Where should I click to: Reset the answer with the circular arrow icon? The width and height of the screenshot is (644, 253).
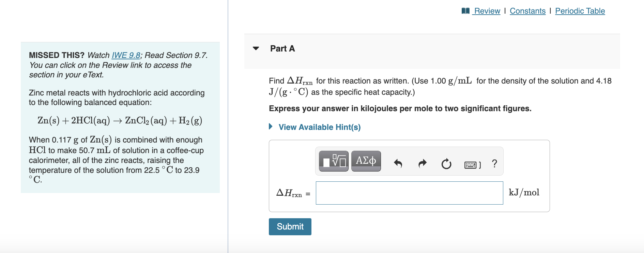pyautogui.click(x=446, y=164)
